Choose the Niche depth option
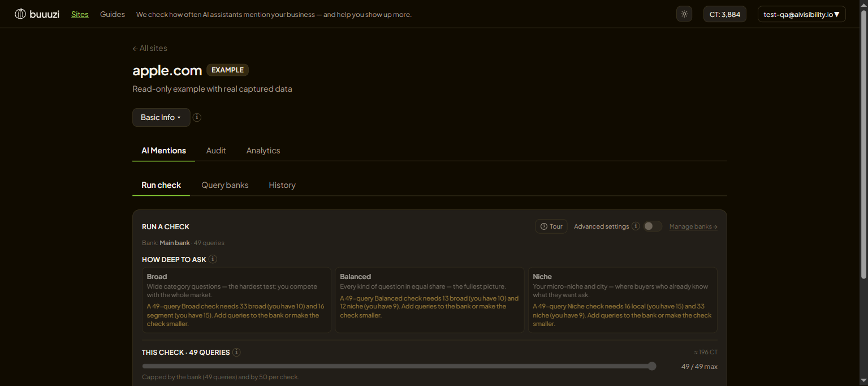The width and height of the screenshot is (868, 386). click(x=623, y=300)
